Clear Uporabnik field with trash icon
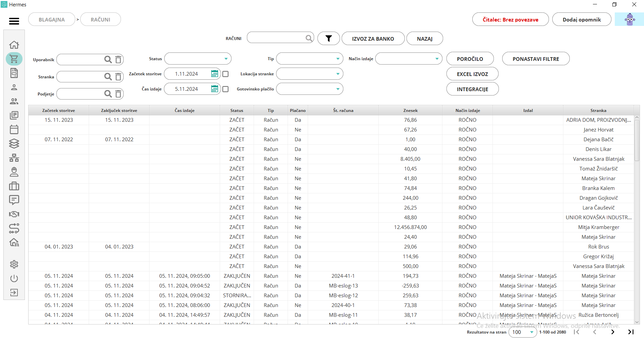644x345 pixels. [x=118, y=60]
